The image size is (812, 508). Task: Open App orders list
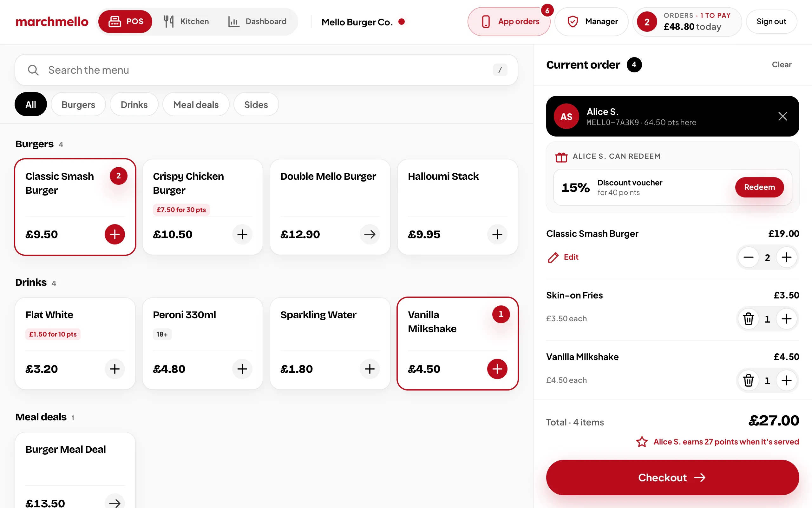509,22
